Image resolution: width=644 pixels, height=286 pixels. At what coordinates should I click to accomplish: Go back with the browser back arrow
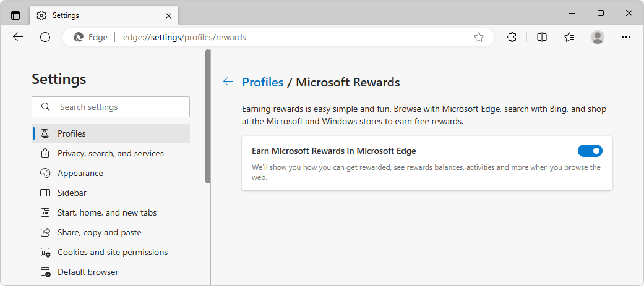[18, 37]
